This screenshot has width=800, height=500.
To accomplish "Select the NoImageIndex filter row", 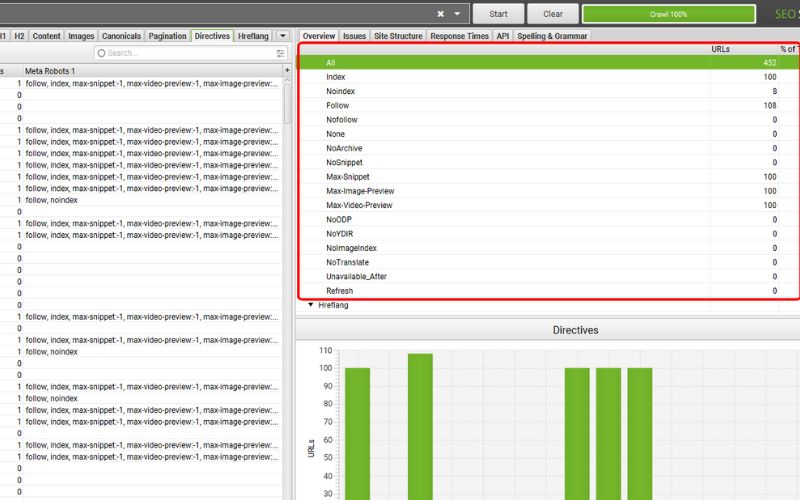I will (549, 248).
